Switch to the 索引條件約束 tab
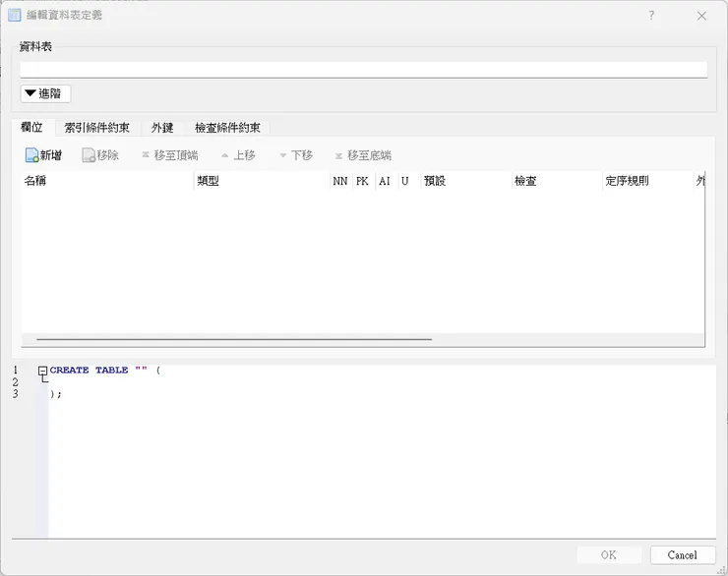 (96, 128)
